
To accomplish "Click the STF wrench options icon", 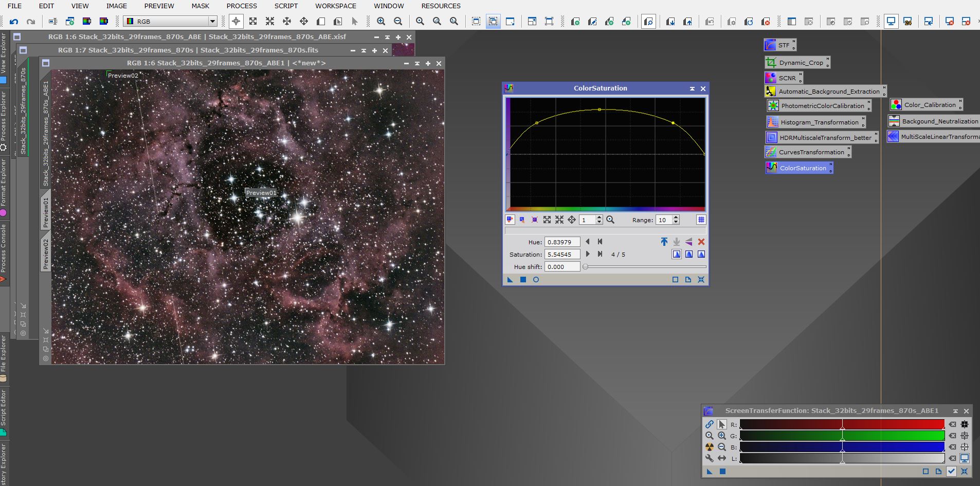I will (x=710, y=458).
